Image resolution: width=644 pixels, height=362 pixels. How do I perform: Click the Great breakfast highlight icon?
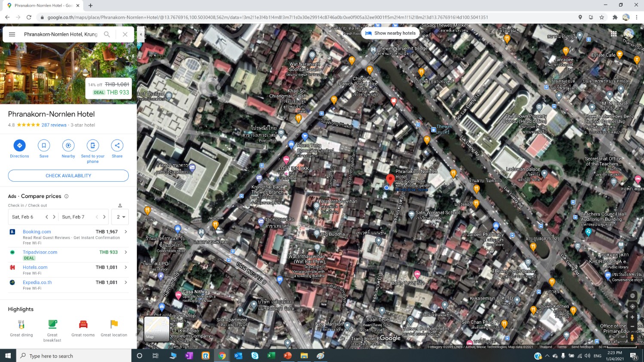click(x=52, y=324)
